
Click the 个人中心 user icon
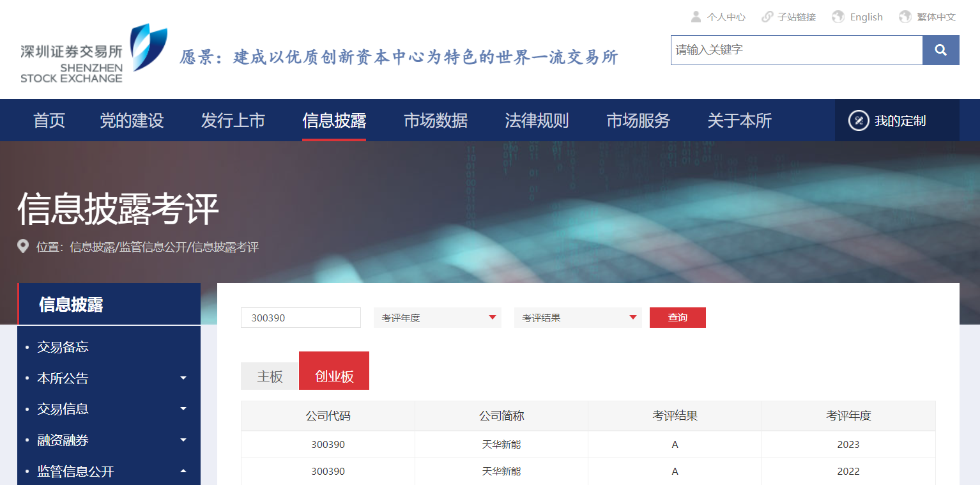coord(696,17)
